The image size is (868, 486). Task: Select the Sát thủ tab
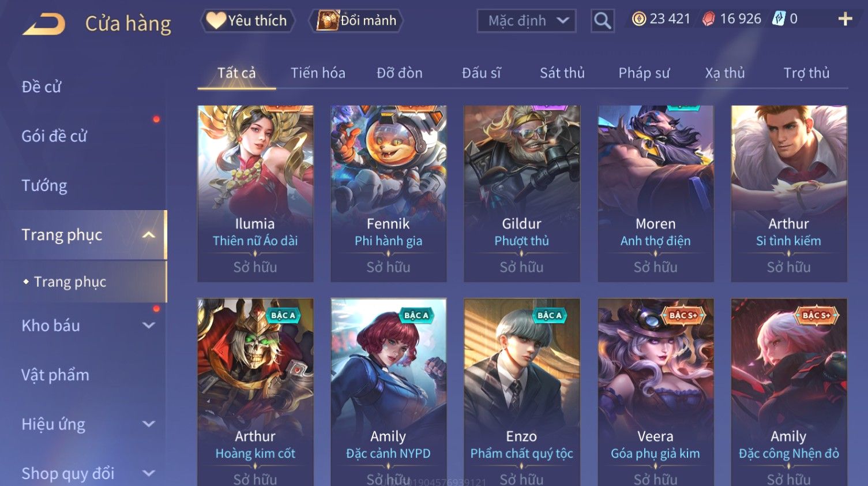(562, 73)
